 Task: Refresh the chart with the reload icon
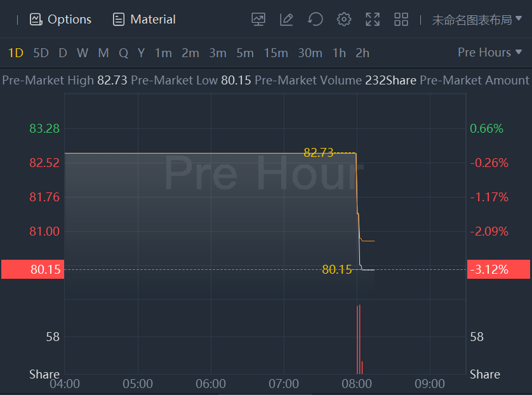315,20
